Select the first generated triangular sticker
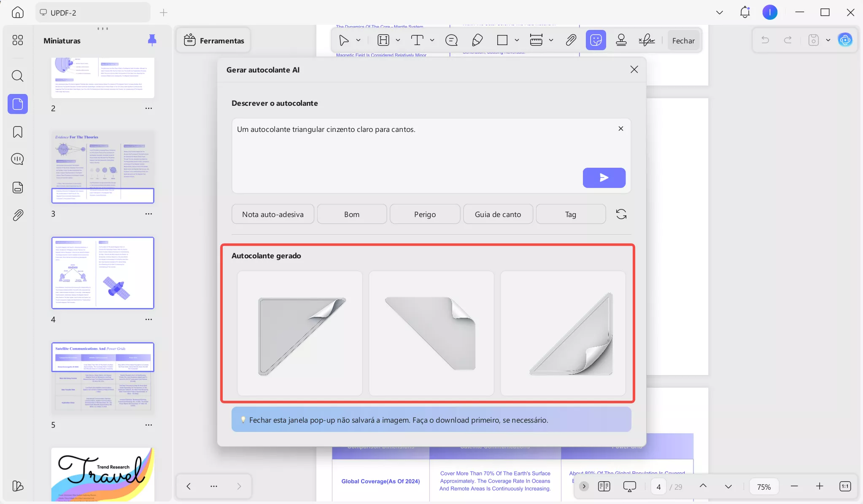 (299, 333)
